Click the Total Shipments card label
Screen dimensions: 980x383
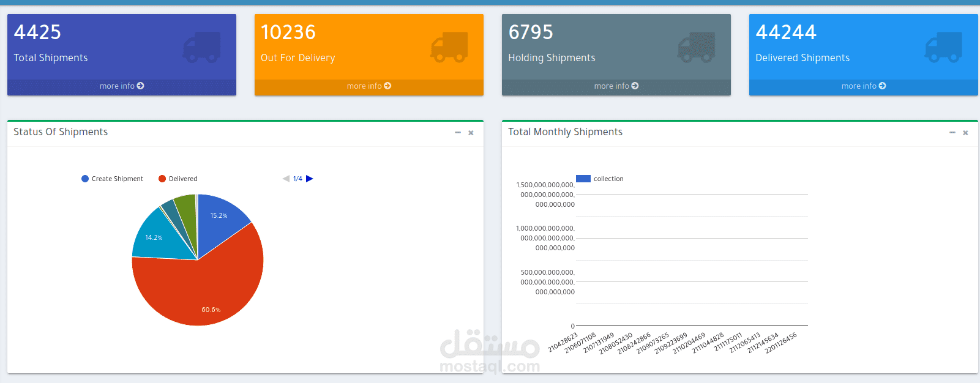(51, 58)
